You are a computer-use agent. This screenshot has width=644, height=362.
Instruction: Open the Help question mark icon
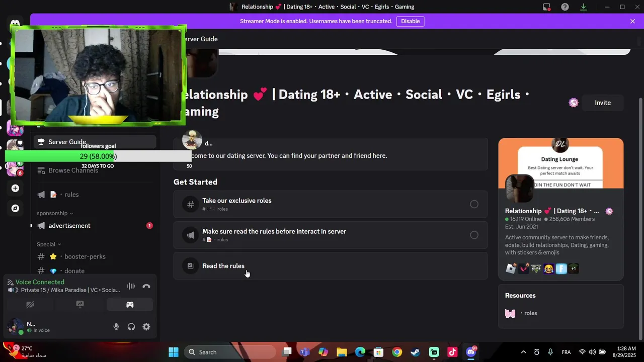tap(565, 7)
